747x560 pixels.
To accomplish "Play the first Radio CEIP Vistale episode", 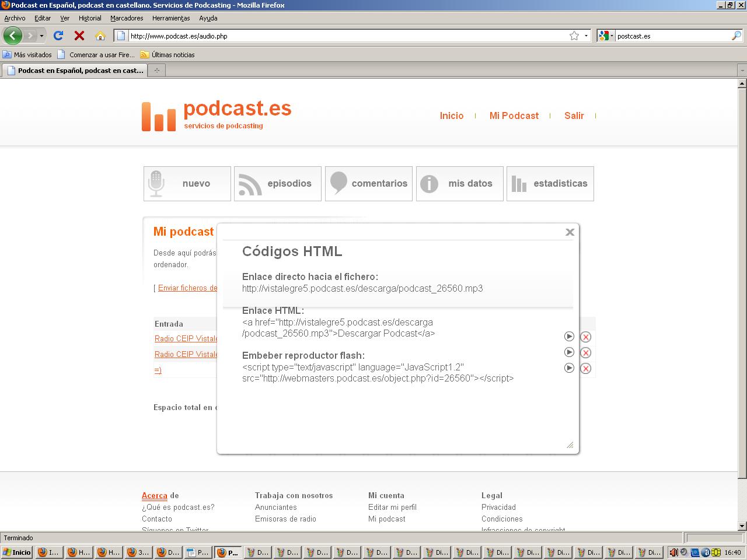I will [569, 337].
